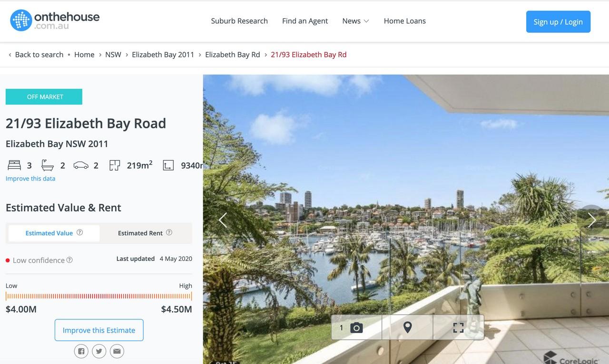Go to the previous property photo
The image size is (609, 364).
click(223, 220)
